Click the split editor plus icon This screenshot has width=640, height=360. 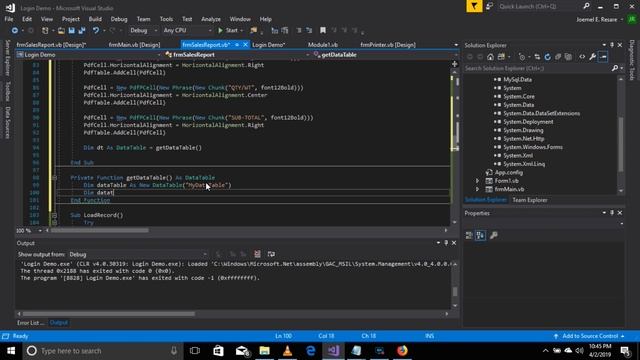pyautogui.click(x=455, y=64)
